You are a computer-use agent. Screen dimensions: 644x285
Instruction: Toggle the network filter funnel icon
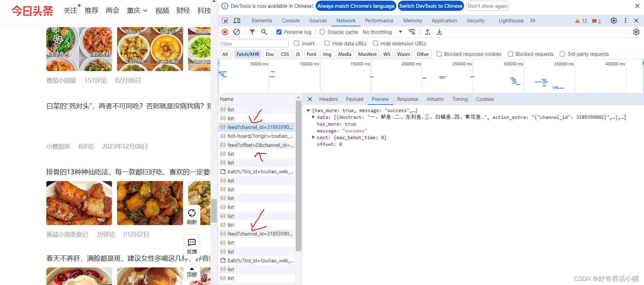[252, 32]
